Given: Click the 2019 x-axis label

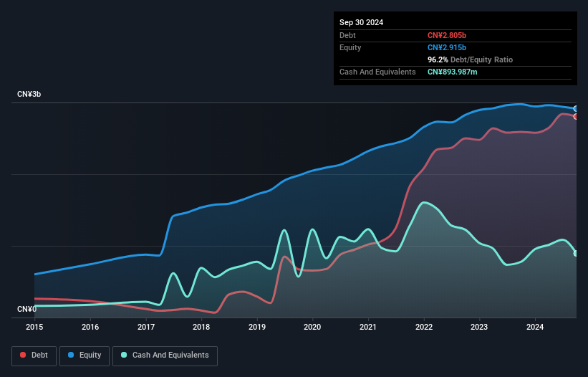Looking at the screenshot, I should 257,327.
